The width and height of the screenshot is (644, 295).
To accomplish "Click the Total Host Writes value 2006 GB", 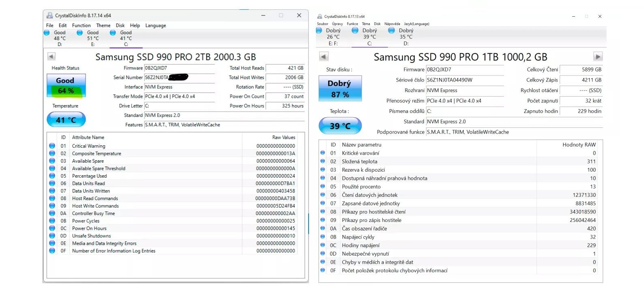I will click(285, 78).
